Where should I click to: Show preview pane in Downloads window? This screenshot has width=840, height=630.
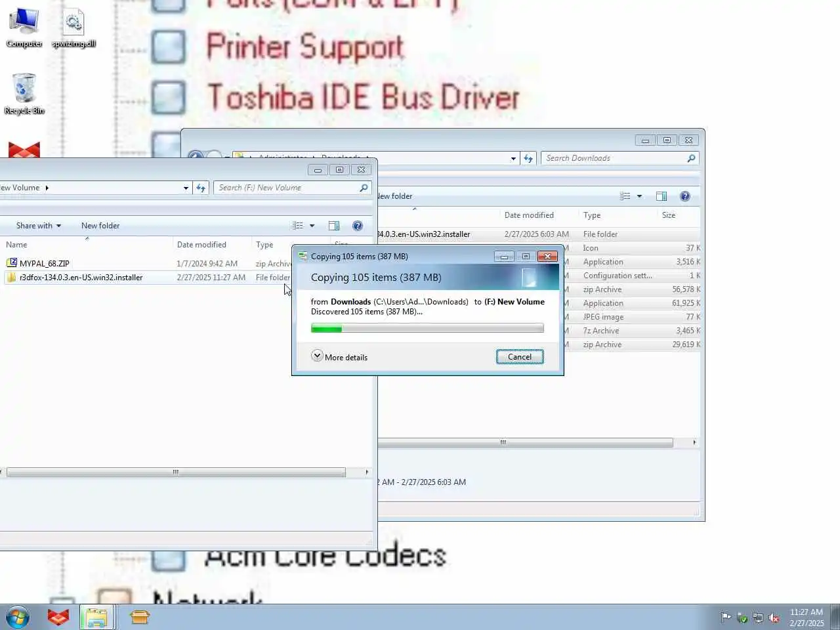coord(661,196)
